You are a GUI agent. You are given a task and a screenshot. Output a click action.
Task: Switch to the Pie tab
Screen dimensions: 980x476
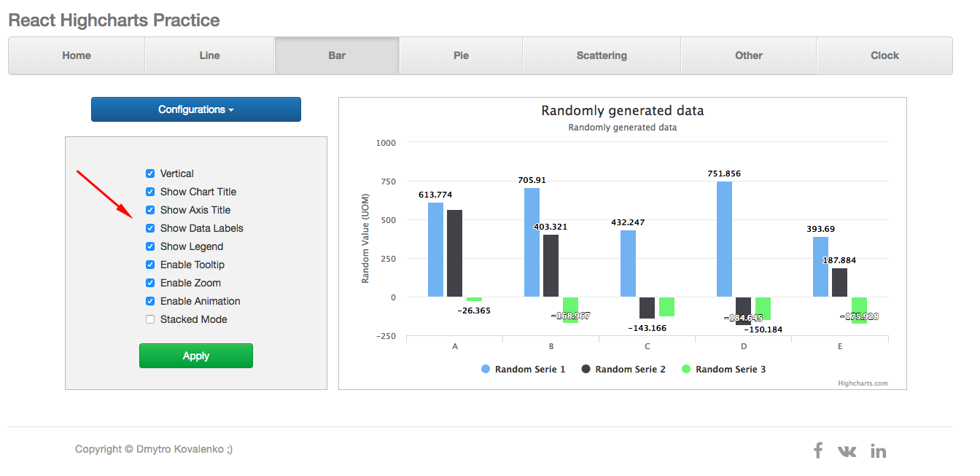click(461, 55)
